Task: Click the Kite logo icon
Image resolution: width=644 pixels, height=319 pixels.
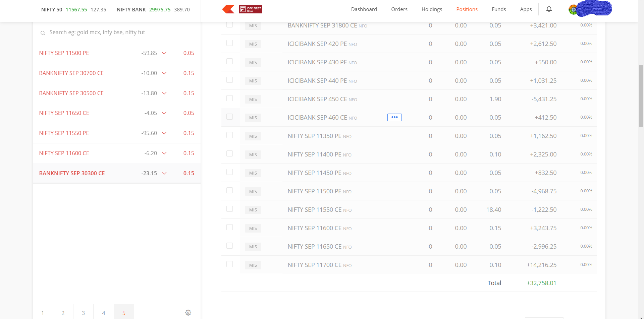Action: (228, 9)
